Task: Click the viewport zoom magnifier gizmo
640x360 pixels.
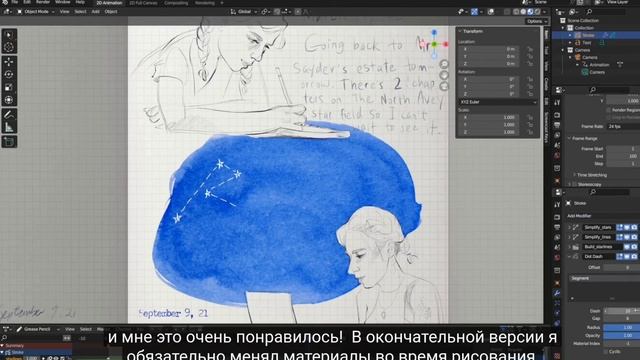Action: coord(444,64)
